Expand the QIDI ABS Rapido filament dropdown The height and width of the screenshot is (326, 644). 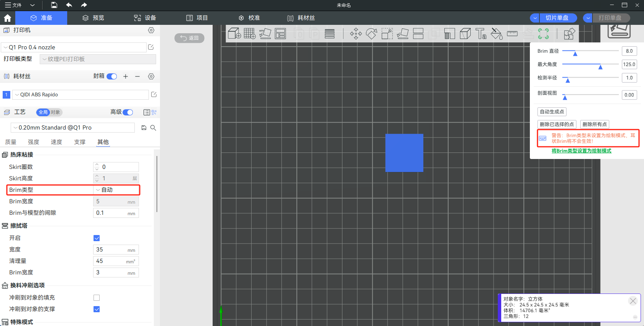pos(81,95)
